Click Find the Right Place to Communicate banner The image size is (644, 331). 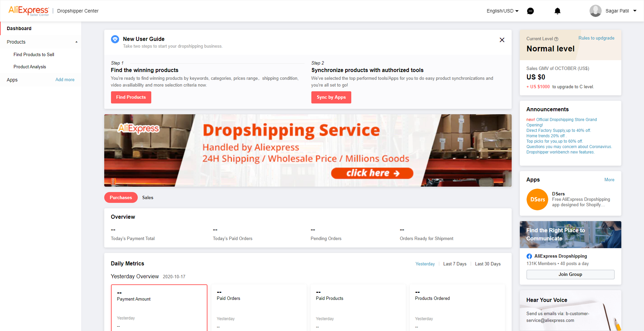571,235
